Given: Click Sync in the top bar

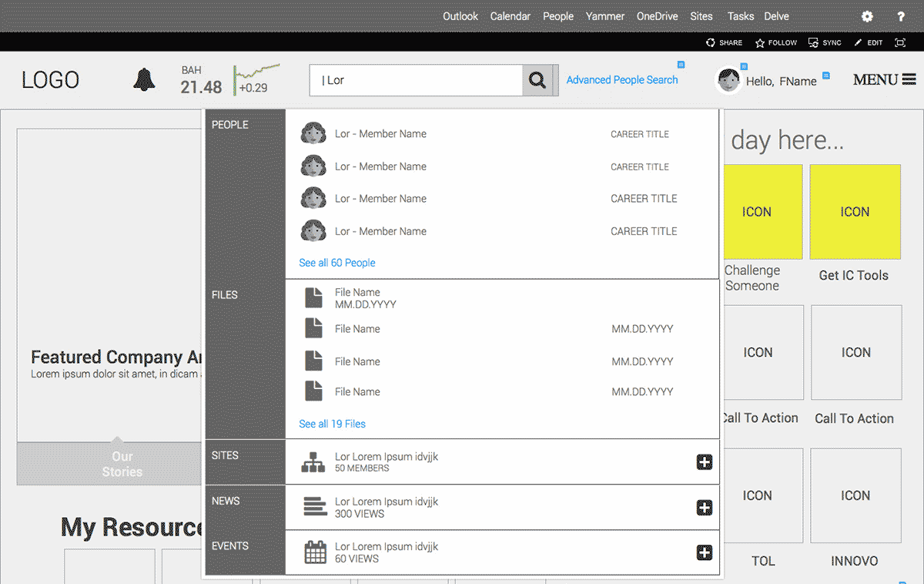Looking at the screenshot, I should 825,43.
